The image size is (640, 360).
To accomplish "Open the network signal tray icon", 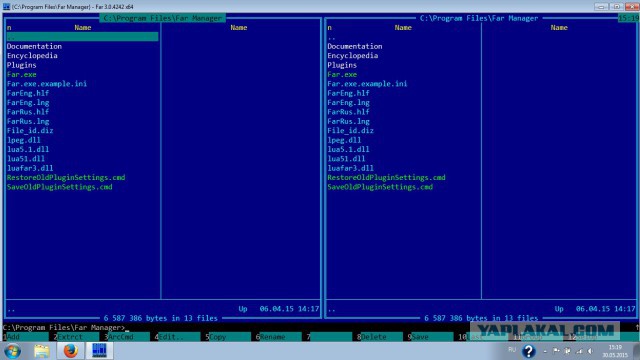I will [x=579, y=351].
